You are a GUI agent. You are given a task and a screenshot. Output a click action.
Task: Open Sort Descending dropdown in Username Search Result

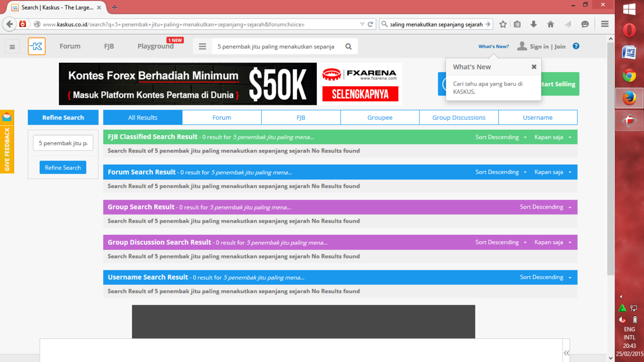pos(546,277)
